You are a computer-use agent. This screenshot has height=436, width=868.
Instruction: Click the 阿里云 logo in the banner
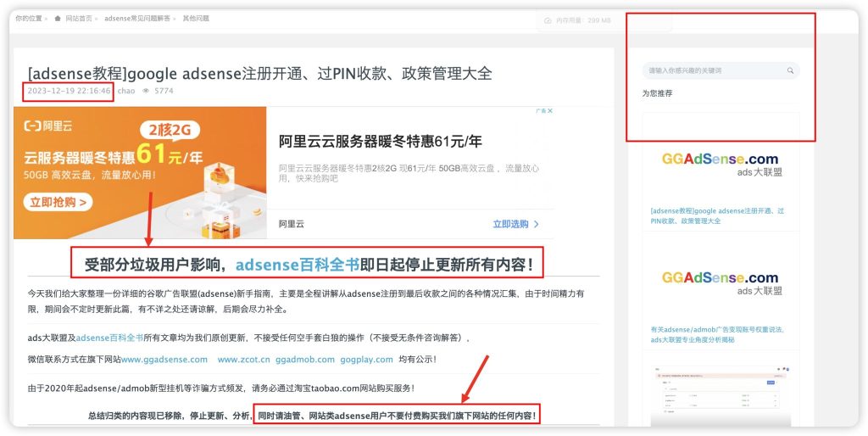(x=48, y=126)
